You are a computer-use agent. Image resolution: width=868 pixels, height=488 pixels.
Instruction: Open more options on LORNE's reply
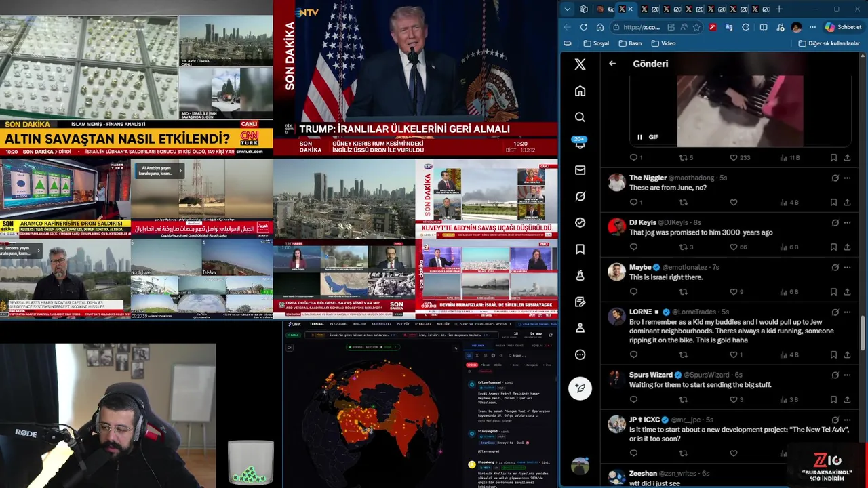[847, 312]
